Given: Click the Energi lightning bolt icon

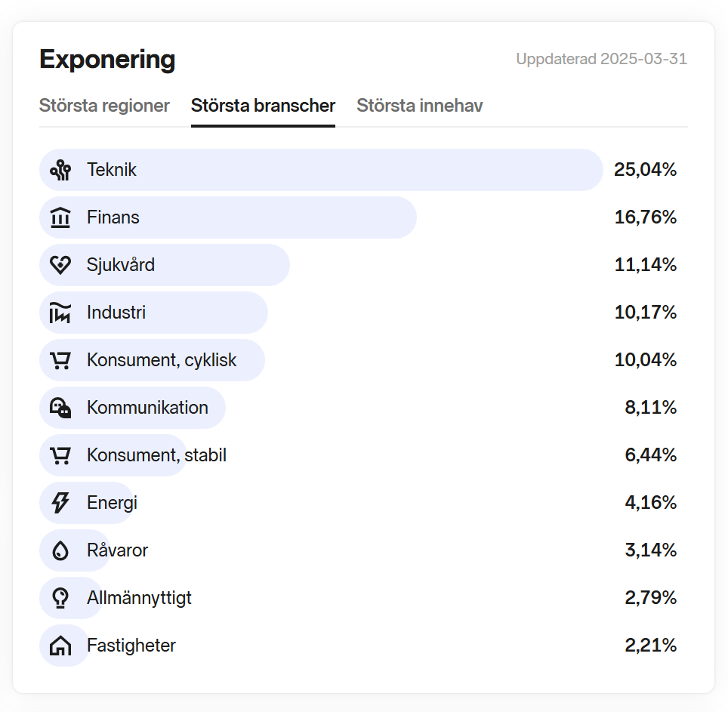Looking at the screenshot, I should click(x=60, y=503).
